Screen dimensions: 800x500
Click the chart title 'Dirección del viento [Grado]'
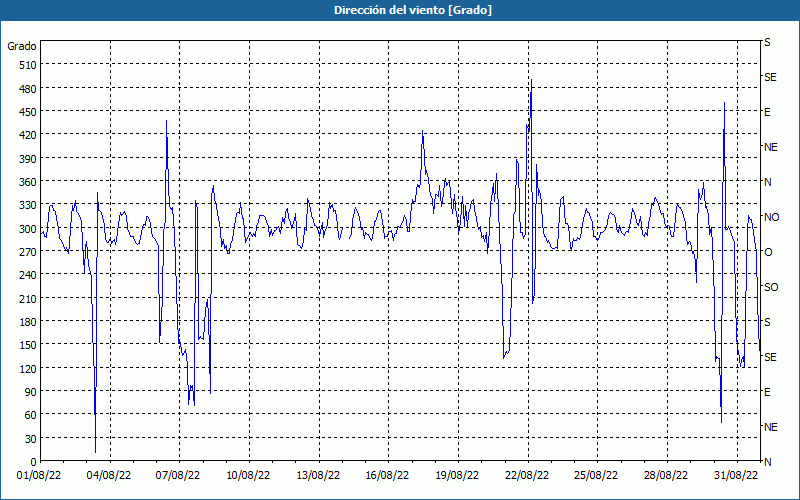click(x=413, y=10)
